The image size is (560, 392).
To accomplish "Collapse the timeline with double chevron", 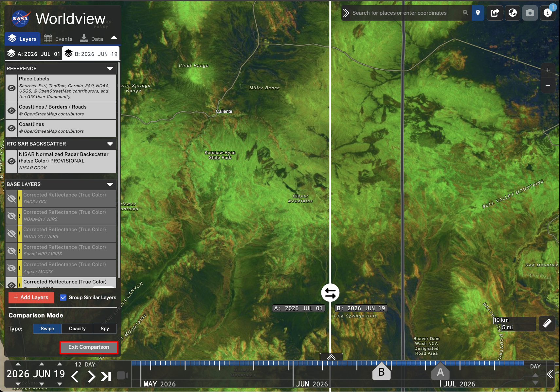I will tap(550, 374).
